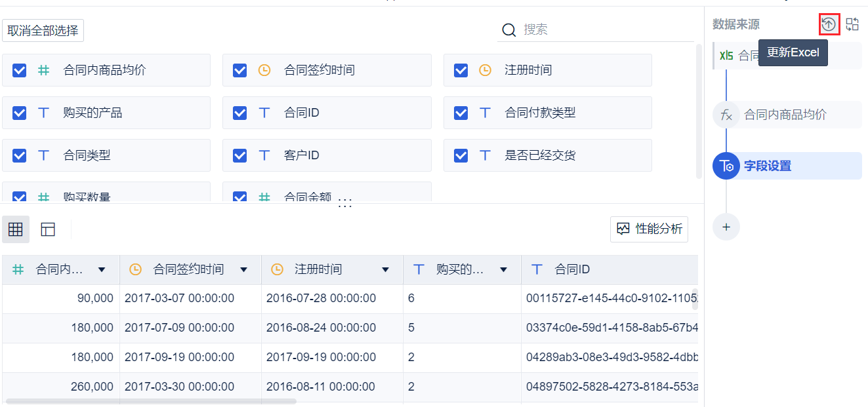
Task: Click text type icon of 客户ID field
Action: coord(264,155)
